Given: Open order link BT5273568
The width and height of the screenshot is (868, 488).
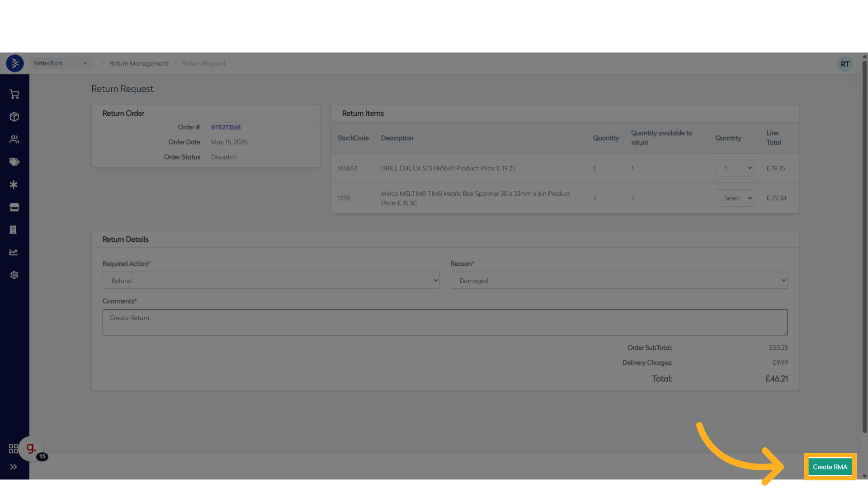Looking at the screenshot, I should click(226, 127).
